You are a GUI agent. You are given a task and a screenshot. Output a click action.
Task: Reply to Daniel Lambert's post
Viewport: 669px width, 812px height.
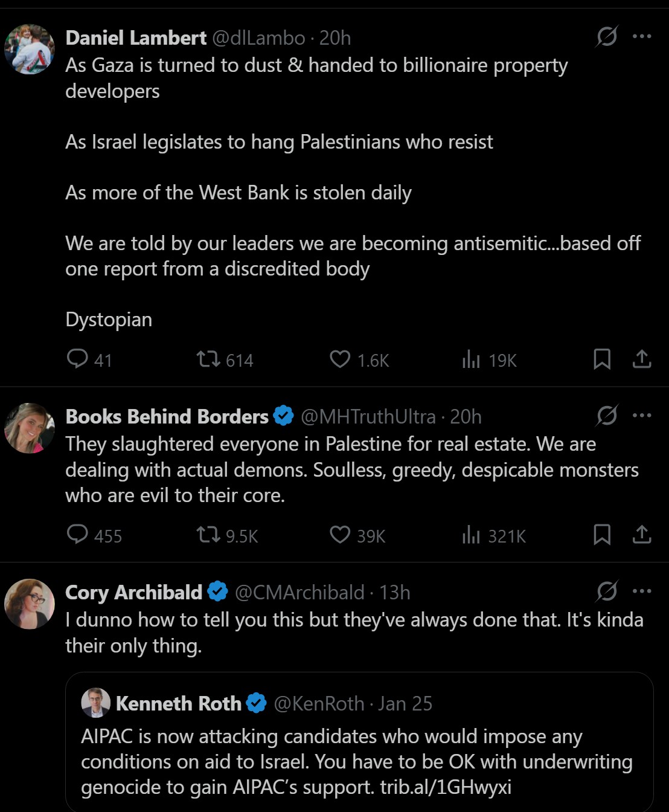tap(78, 359)
